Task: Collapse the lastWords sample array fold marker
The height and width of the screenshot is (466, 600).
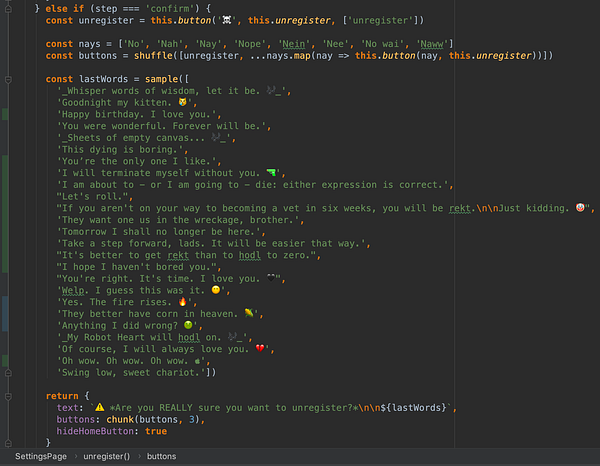Action: pyautogui.click(x=8, y=80)
